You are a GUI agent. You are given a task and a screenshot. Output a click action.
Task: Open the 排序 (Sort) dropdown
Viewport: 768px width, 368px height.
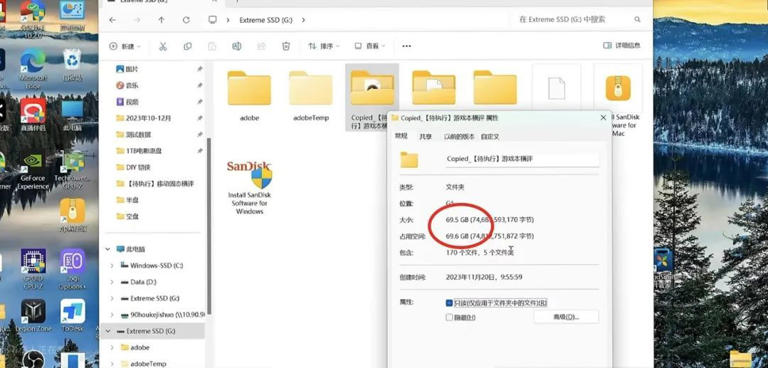coord(323,46)
